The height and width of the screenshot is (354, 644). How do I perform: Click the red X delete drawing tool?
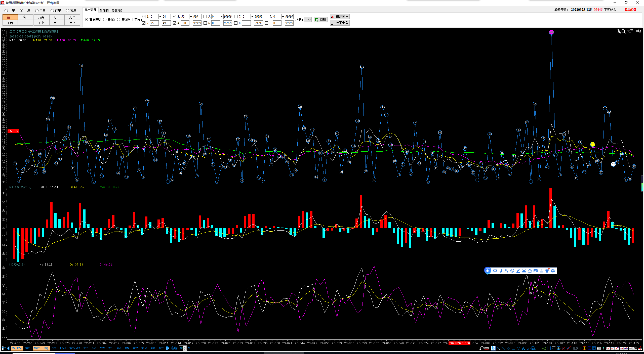coord(563,348)
